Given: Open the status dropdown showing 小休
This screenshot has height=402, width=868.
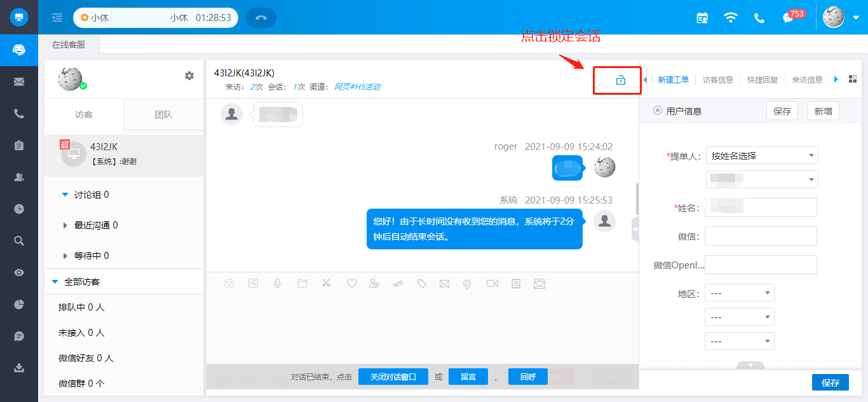Looking at the screenshot, I should (156, 18).
